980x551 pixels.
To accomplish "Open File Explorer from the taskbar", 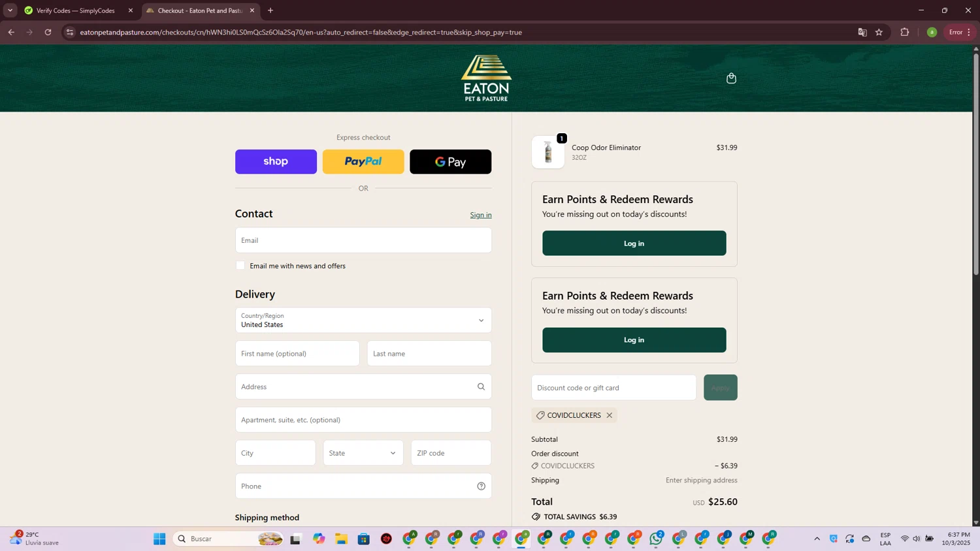I will (x=341, y=539).
